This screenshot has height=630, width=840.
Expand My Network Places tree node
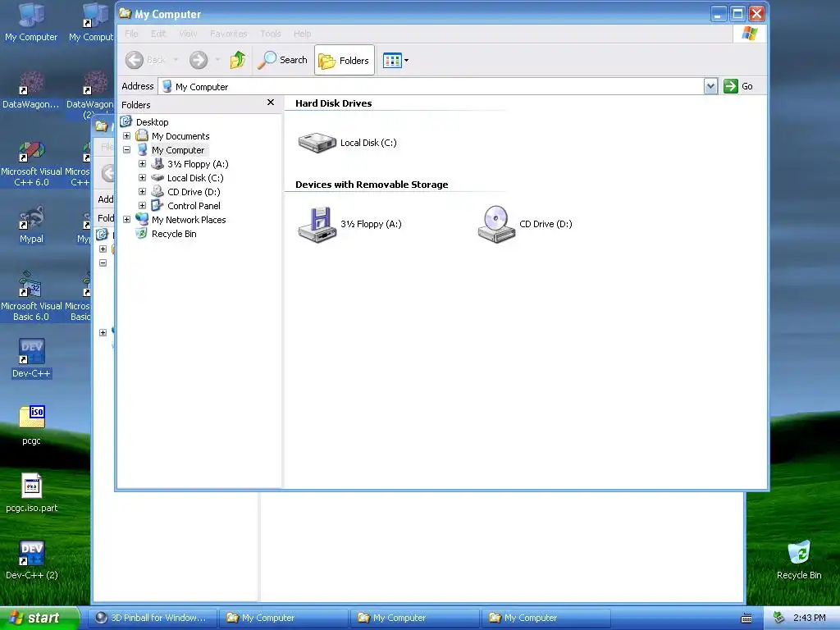(127, 220)
